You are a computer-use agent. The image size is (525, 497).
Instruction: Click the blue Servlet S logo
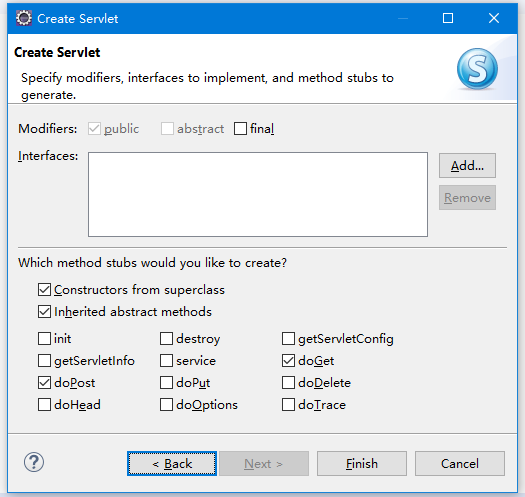(477, 69)
